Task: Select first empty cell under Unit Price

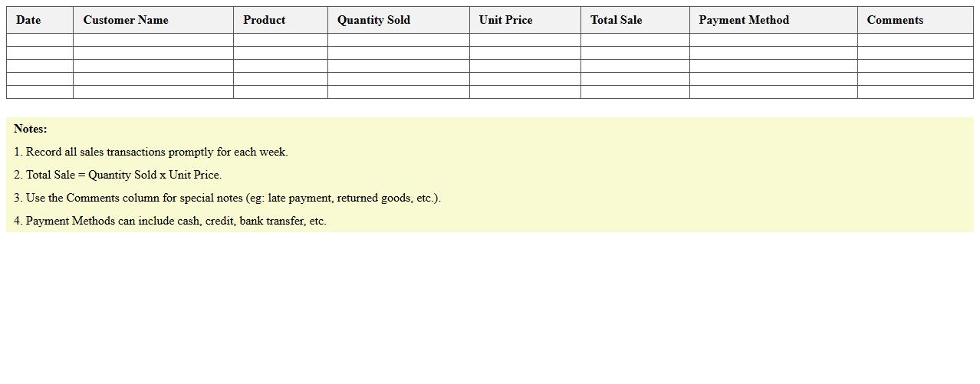Action: click(x=525, y=40)
